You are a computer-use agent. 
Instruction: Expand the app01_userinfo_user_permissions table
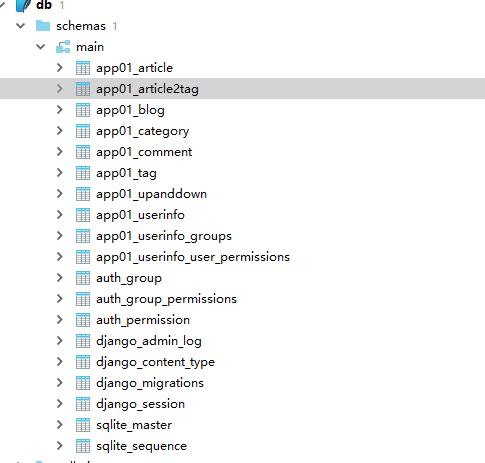coord(60,257)
